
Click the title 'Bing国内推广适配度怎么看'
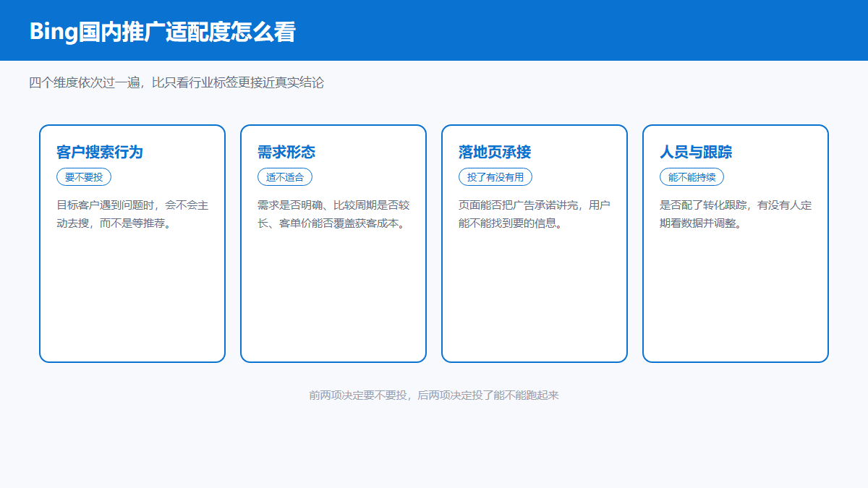(162, 32)
